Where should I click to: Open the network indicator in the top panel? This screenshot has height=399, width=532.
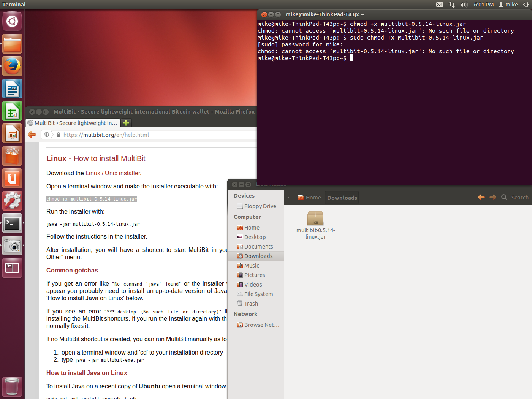click(x=451, y=5)
